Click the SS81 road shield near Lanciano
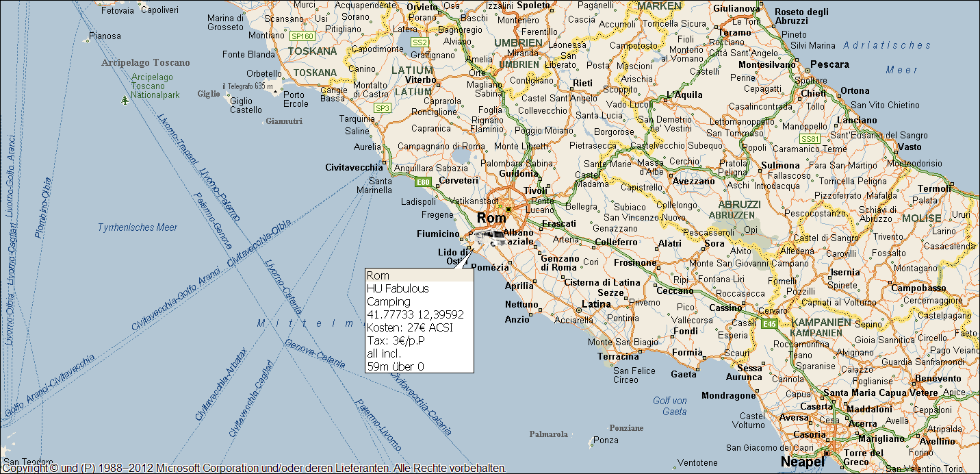This screenshot has width=980, height=474. tap(810, 139)
